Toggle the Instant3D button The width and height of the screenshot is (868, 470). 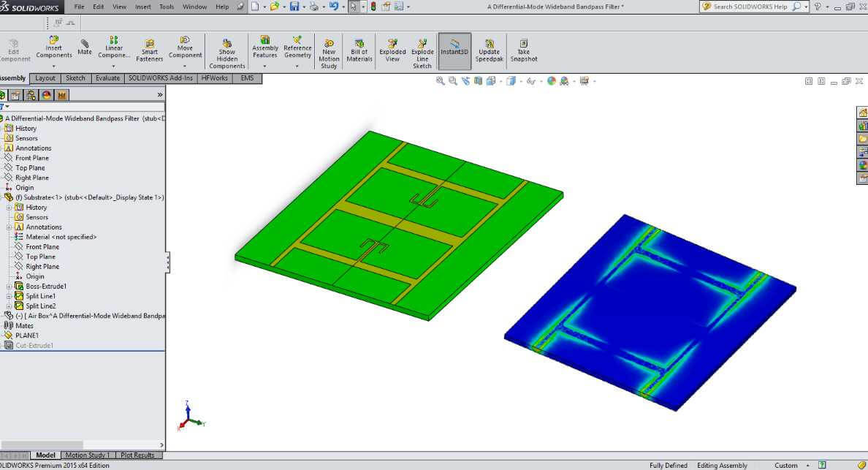[454, 50]
